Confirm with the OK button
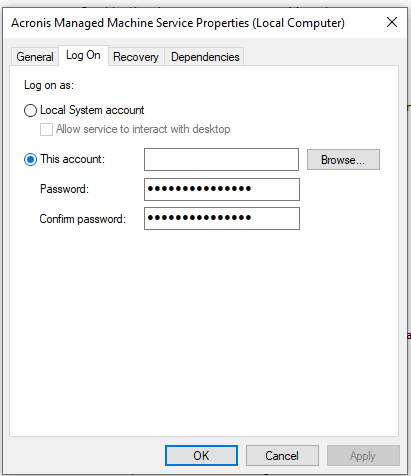 point(201,455)
